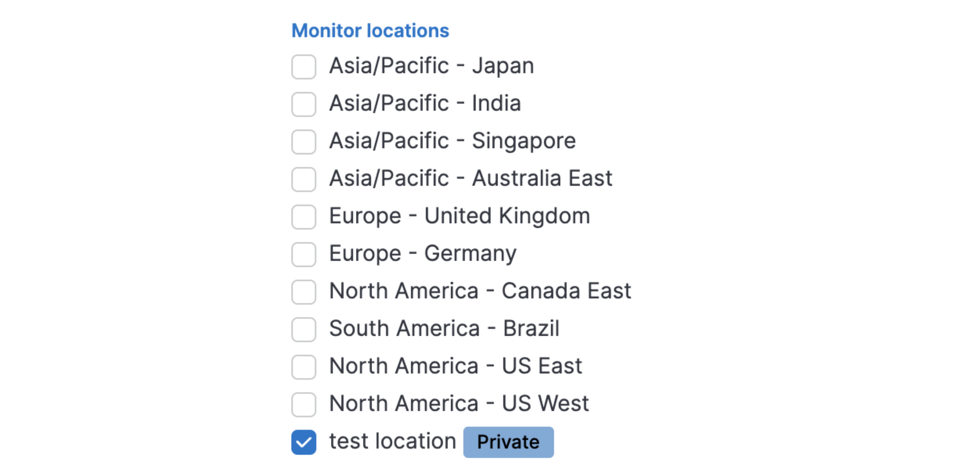
Task: Click the Europe - United Kingdom label
Action: pos(460,216)
